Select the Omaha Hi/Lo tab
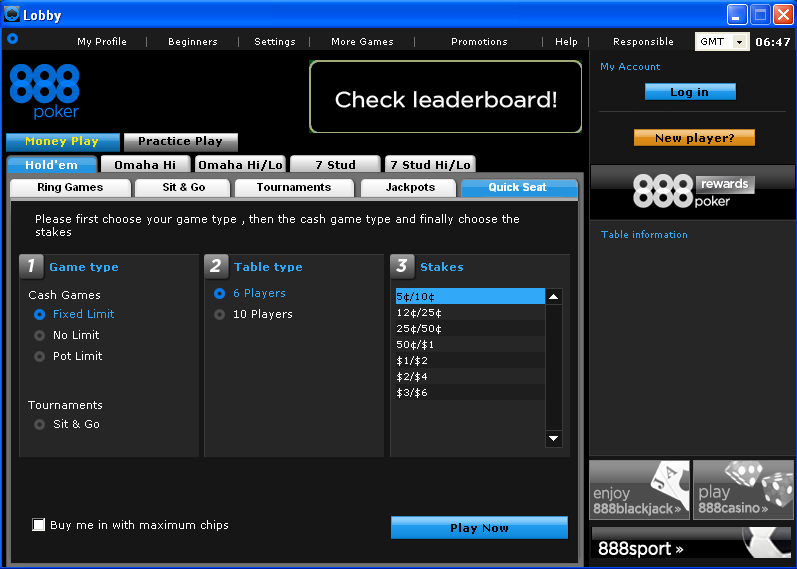The height and width of the screenshot is (569, 797). pos(240,165)
